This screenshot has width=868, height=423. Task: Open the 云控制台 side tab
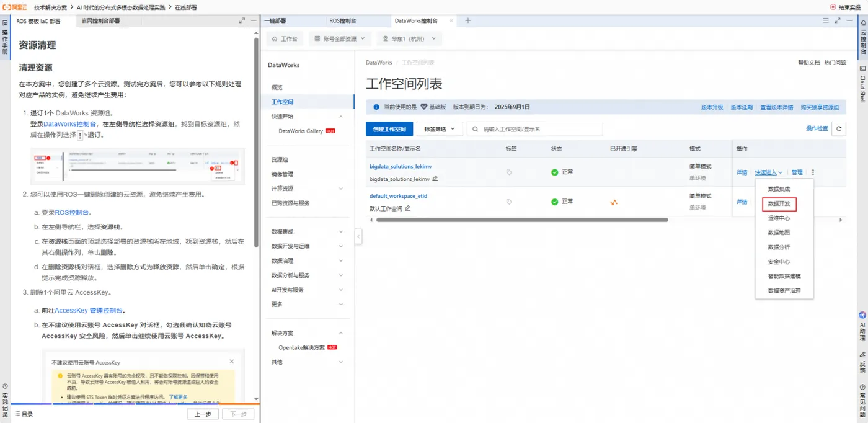point(862,37)
